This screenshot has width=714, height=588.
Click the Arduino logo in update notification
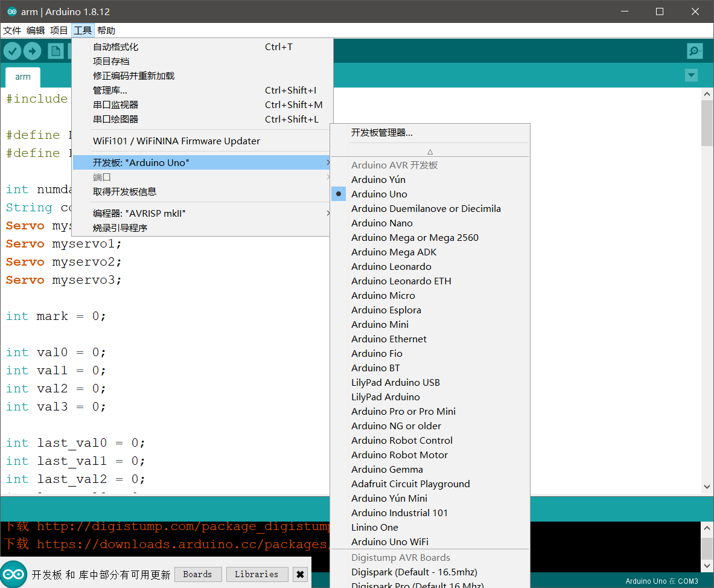tap(14, 574)
